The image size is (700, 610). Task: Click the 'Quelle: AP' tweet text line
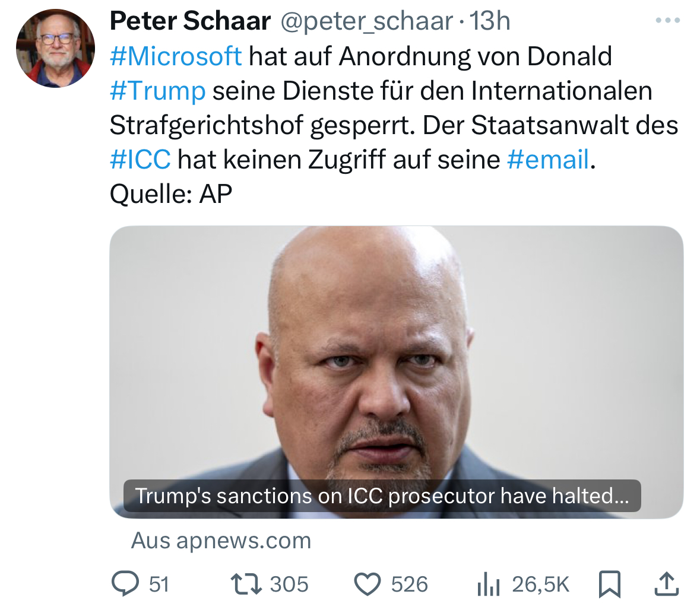point(171,193)
